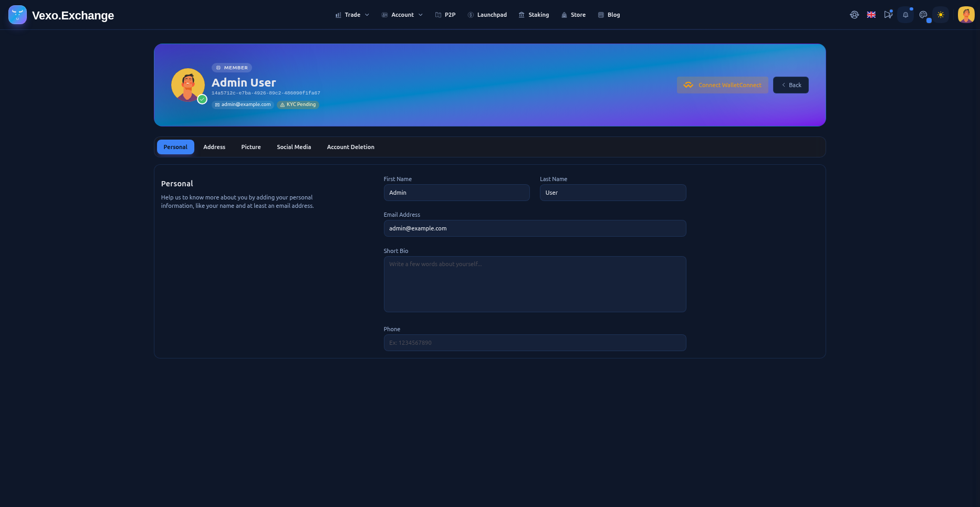The width and height of the screenshot is (980, 507).
Task: Expand the Trade dropdown chevron
Action: tap(367, 15)
